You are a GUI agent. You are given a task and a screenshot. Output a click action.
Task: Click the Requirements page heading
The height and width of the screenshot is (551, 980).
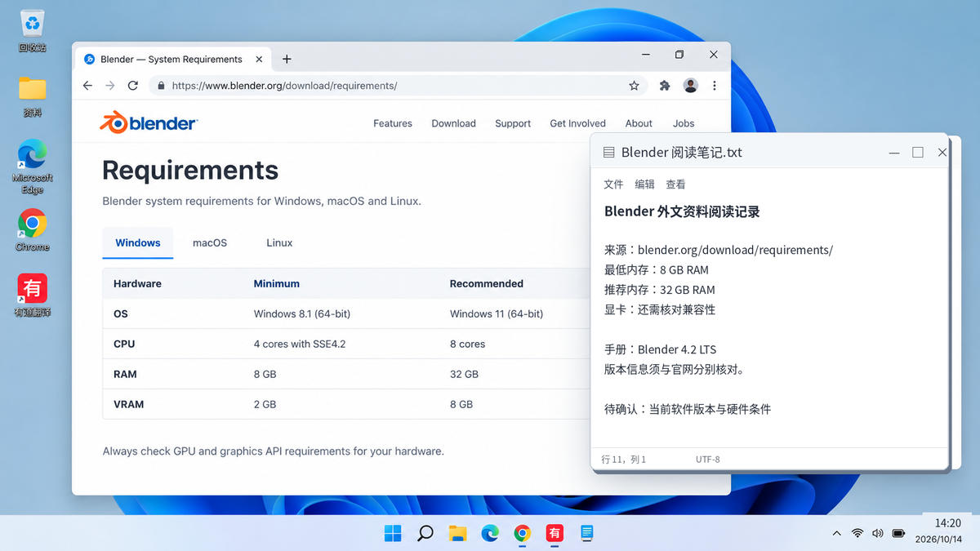pos(190,170)
